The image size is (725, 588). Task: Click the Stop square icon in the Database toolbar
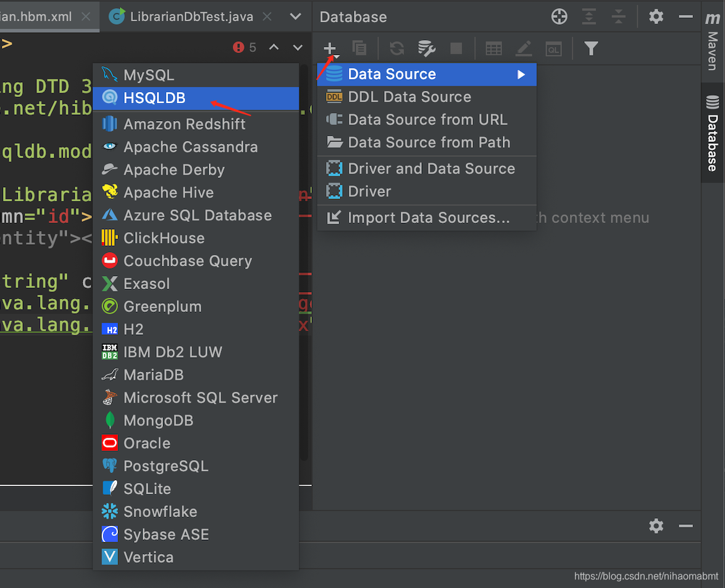point(456,48)
